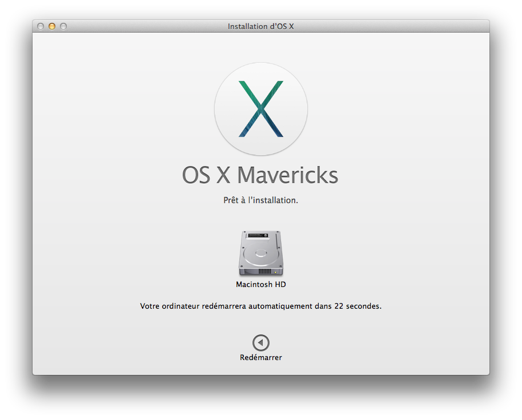Click the "Prêt à l'installation." status text
Screen dimensions: 522x420
pyautogui.click(x=260, y=201)
